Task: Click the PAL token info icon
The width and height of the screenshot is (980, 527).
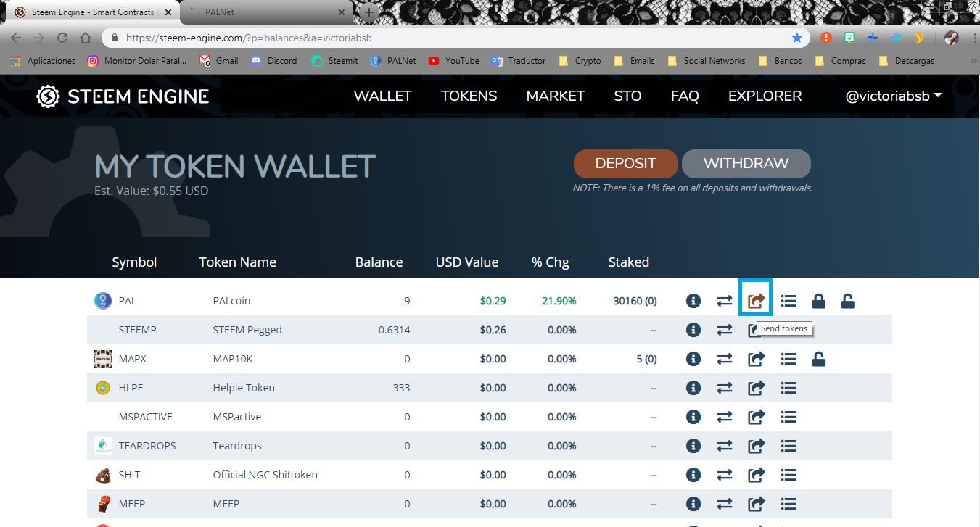Action: 693,301
